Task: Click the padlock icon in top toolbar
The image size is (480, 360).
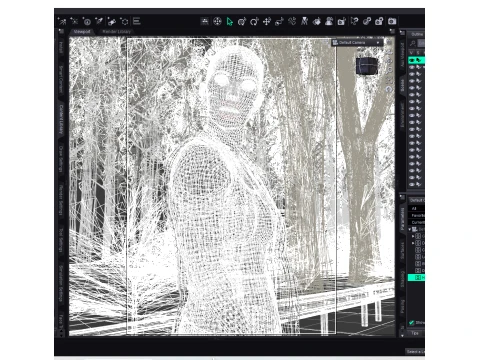Action: 379,21
